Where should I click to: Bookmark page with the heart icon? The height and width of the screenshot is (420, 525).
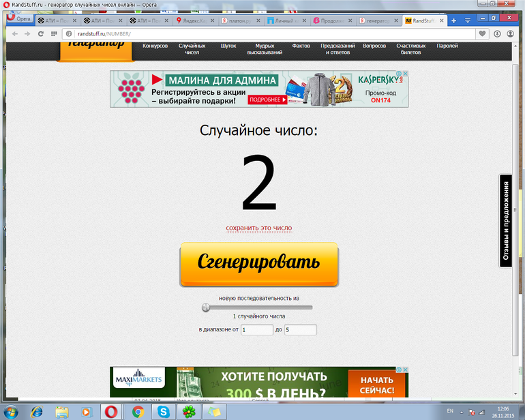pyautogui.click(x=483, y=33)
